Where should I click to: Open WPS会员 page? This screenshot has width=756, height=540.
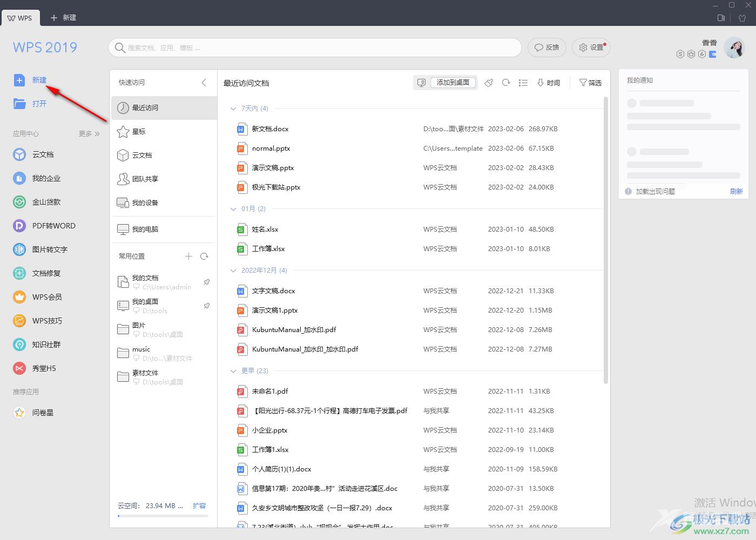tap(38, 297)
